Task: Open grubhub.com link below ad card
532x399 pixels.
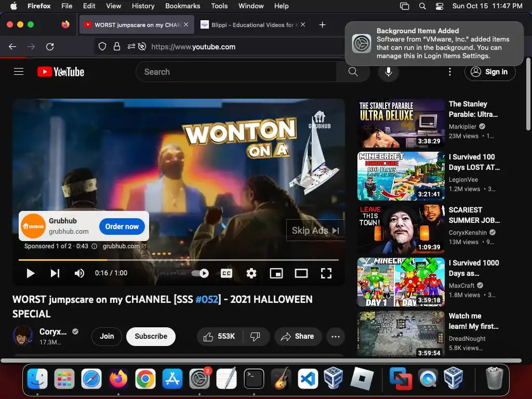Action: pos(124,246)
